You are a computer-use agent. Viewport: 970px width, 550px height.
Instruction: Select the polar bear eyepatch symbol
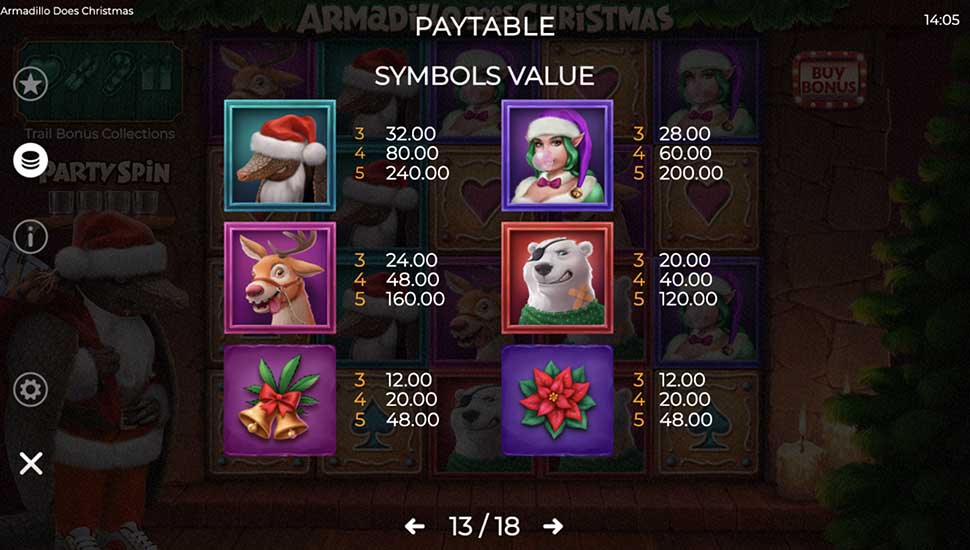click(557, 278)
